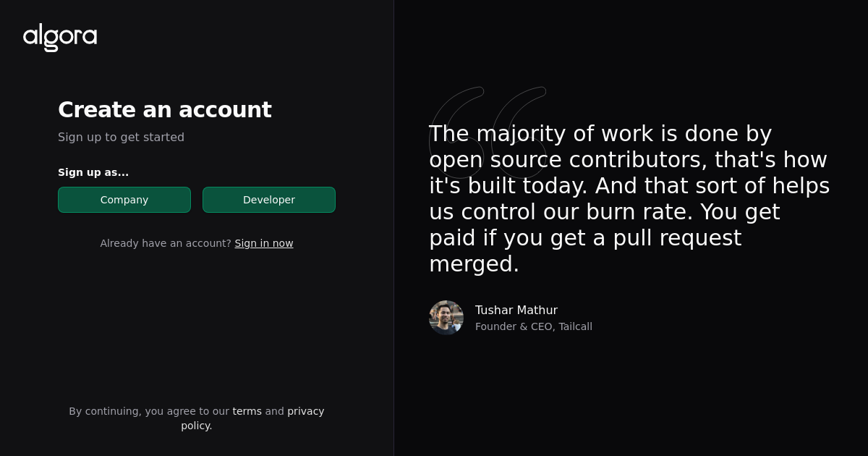Click the Founder & CEO, Tailcall caption
This screenshot has height=456, width=868.
534,326
